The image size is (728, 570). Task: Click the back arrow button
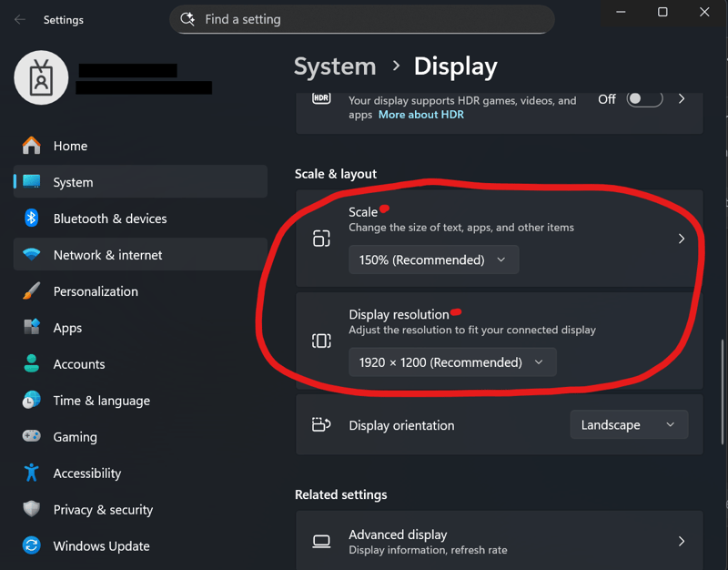coord(19,19)
